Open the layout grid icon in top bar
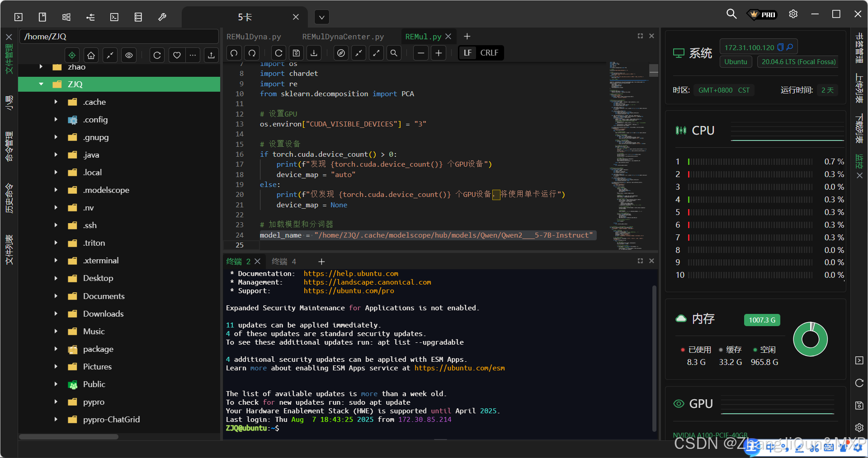The width and height of the screenshot is (868, 458). pos(66,17)
